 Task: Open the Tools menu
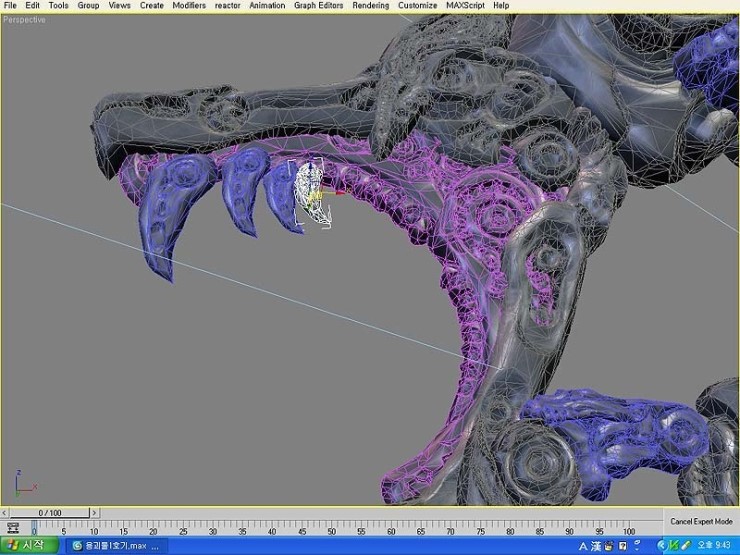pos(59,6)
